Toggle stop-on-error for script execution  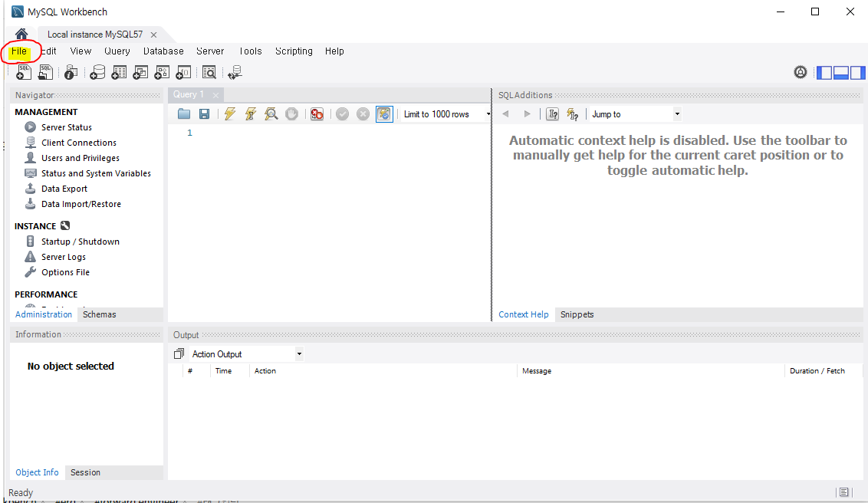[317, 114]
